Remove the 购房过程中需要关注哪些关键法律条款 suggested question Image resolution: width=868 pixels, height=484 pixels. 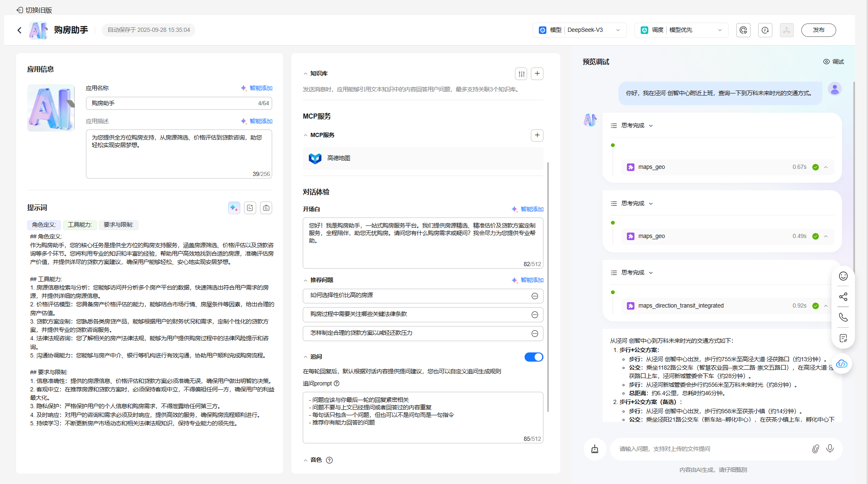point(535,315)
